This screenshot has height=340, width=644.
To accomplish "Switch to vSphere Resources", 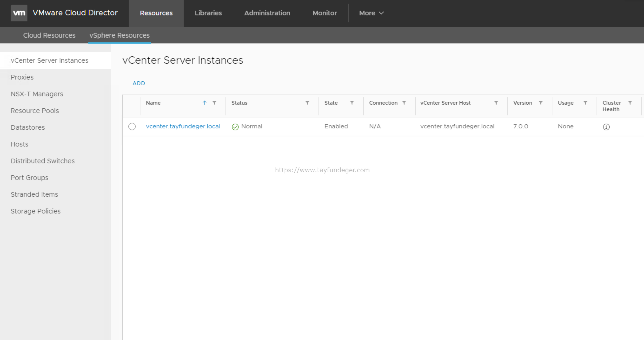I will coord(120,35).
